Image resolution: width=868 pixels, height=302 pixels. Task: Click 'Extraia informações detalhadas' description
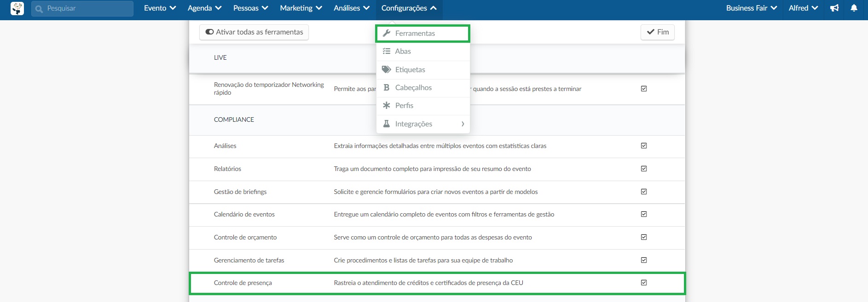[x=440, y=146]
